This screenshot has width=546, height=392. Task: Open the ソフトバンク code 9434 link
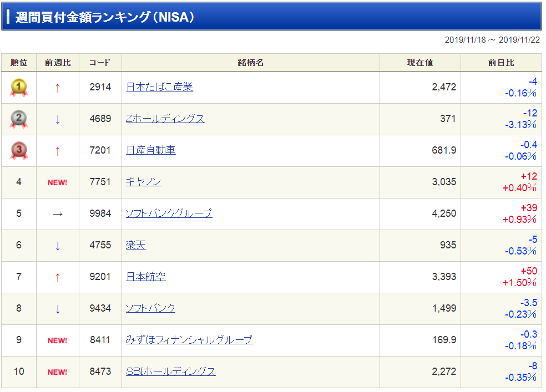150,308
